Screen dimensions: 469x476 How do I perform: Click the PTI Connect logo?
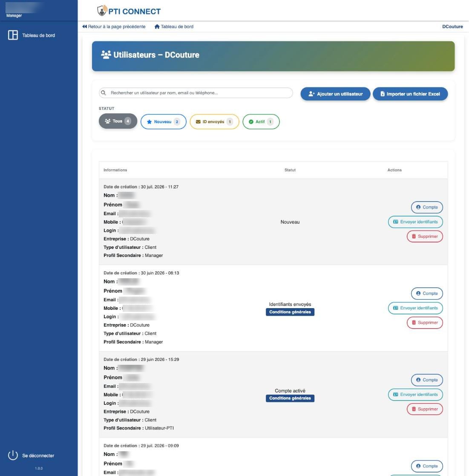click(x=129, y=11)
